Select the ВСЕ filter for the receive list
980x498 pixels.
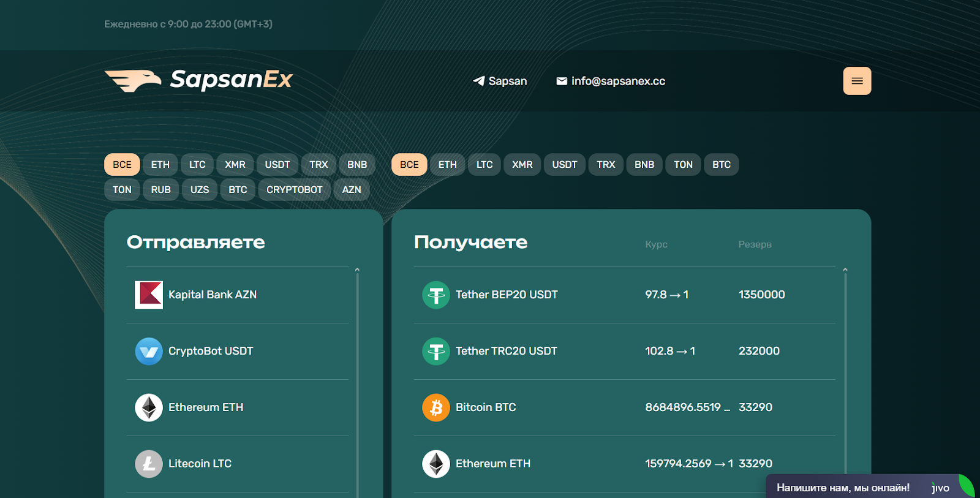[409, 164]
